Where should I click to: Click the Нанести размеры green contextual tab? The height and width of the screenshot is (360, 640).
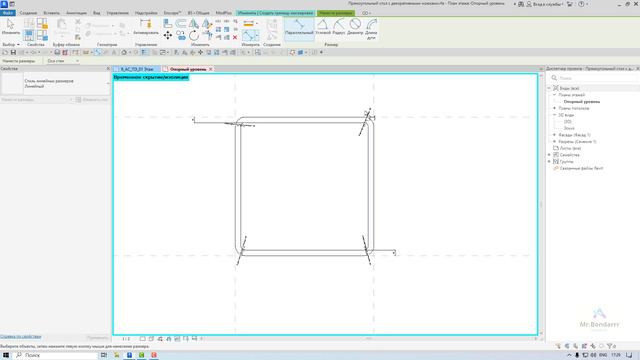336,13
